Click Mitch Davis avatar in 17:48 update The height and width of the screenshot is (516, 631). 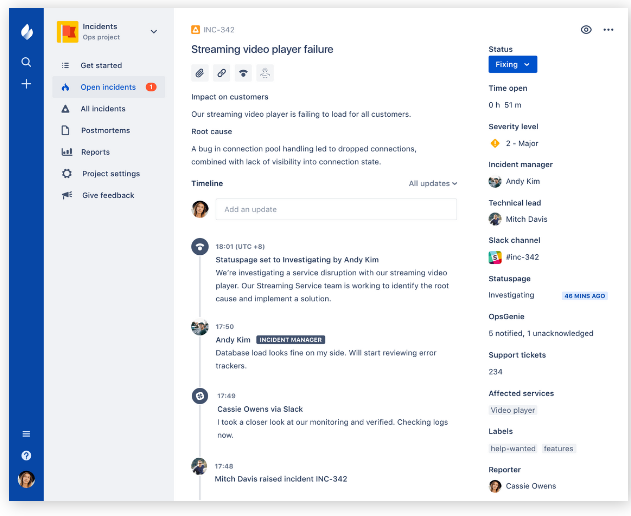point(199,466)
